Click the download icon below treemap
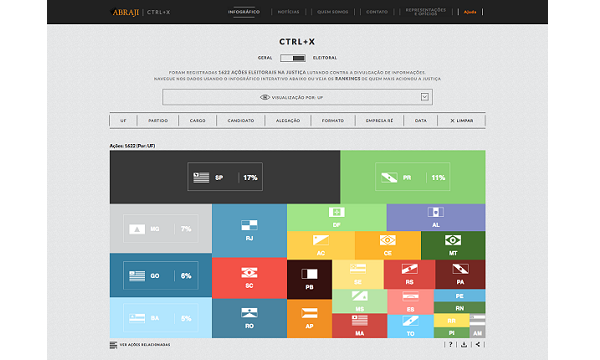This screenshot has height=360, width=600. coord(464,344)
